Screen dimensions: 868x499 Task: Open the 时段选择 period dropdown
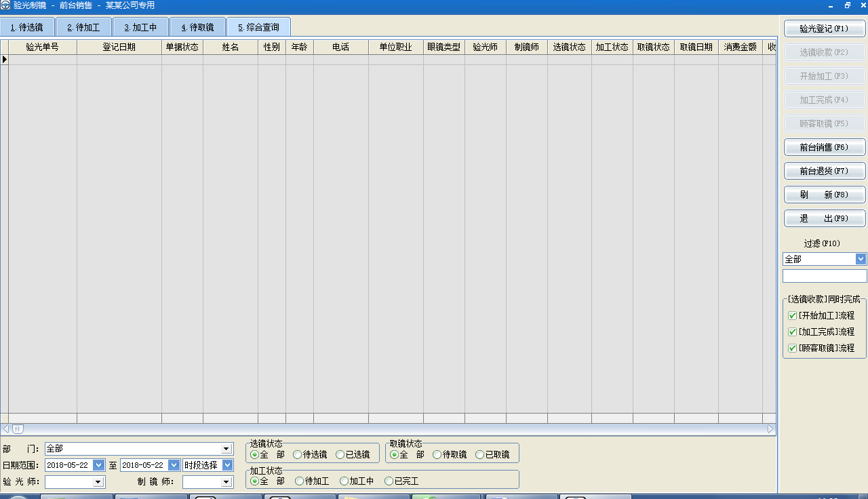tap(227, 465)
